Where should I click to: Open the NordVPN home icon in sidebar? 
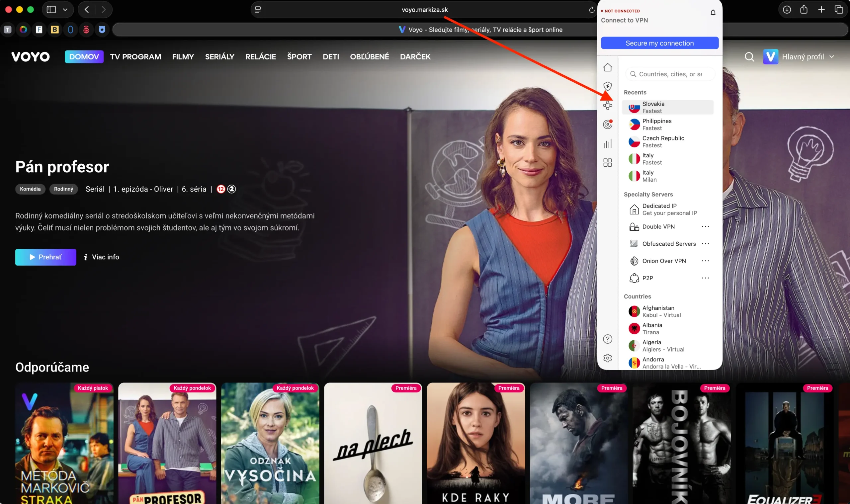608,67
